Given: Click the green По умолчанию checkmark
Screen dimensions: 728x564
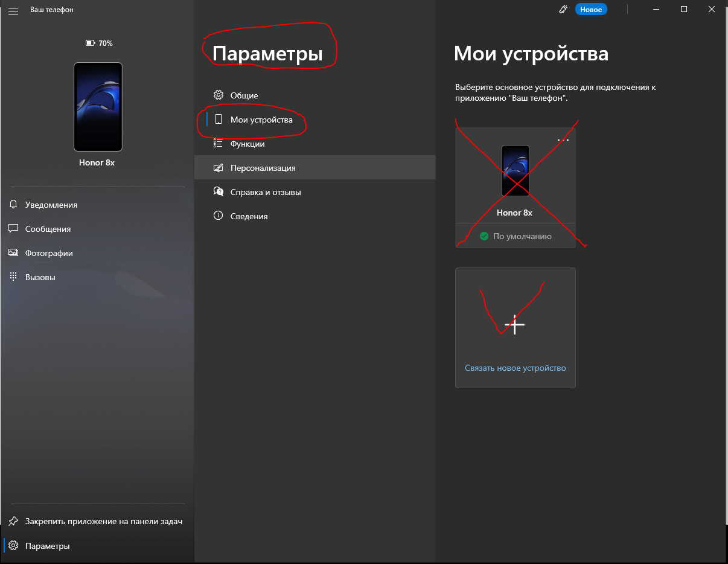Looking at the screenshot, I should click(484, 236).
